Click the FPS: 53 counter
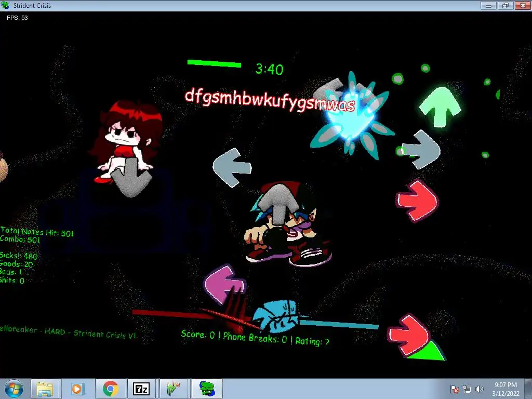This screenshot has width=532, height=399. point(17,18)
